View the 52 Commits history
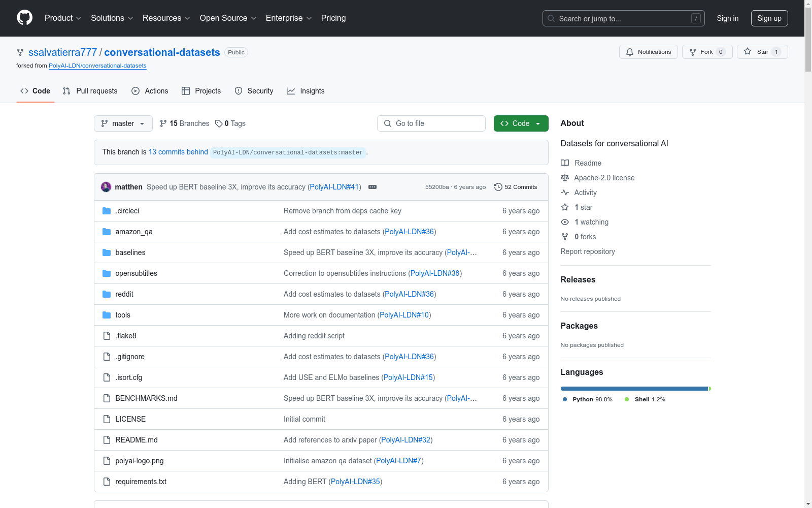This screenshot has height=508, width=812. pos(516,187)
